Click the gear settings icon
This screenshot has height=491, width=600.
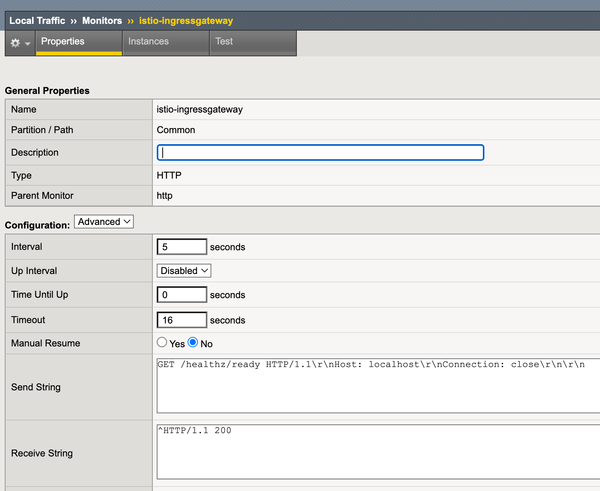pos(15,43)
